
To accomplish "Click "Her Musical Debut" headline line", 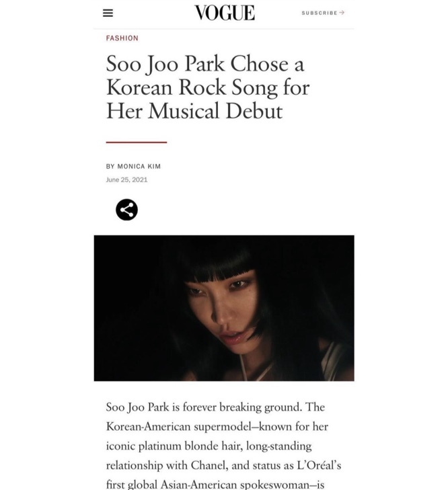I will click(x=194, y=111).
